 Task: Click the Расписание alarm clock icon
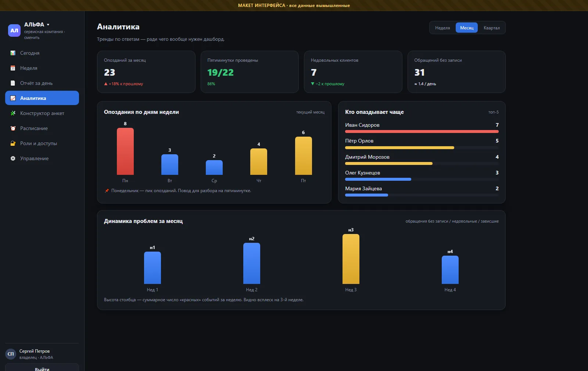tap(13, 128)
